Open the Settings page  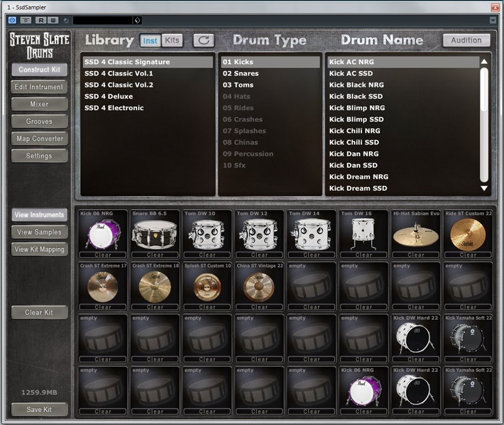point(39,156)
